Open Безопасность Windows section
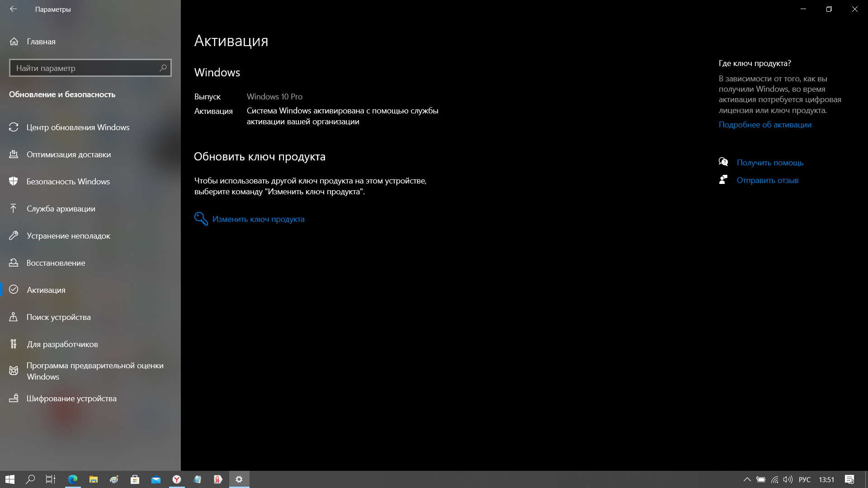868x488 pixels. point(90,182)
